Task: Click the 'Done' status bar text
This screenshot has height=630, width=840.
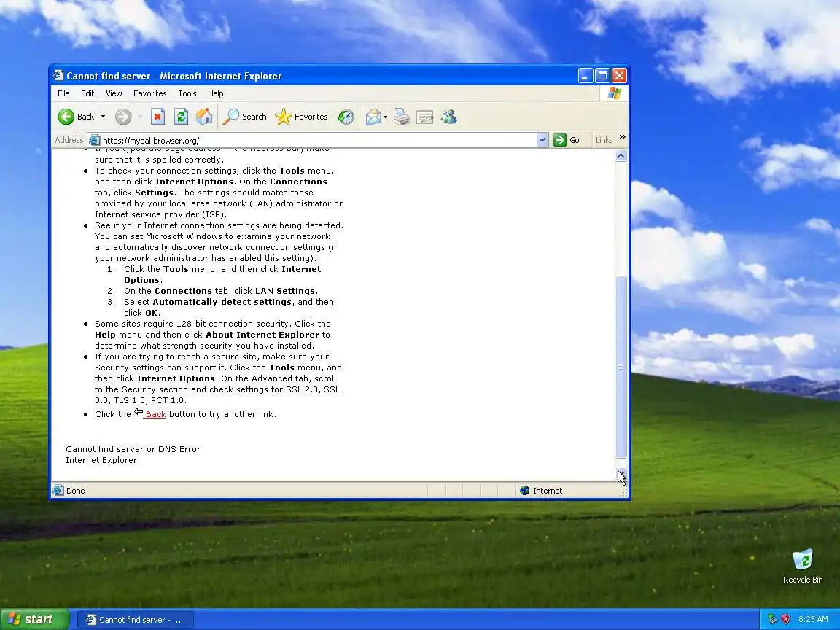Action: click(76, 491)
